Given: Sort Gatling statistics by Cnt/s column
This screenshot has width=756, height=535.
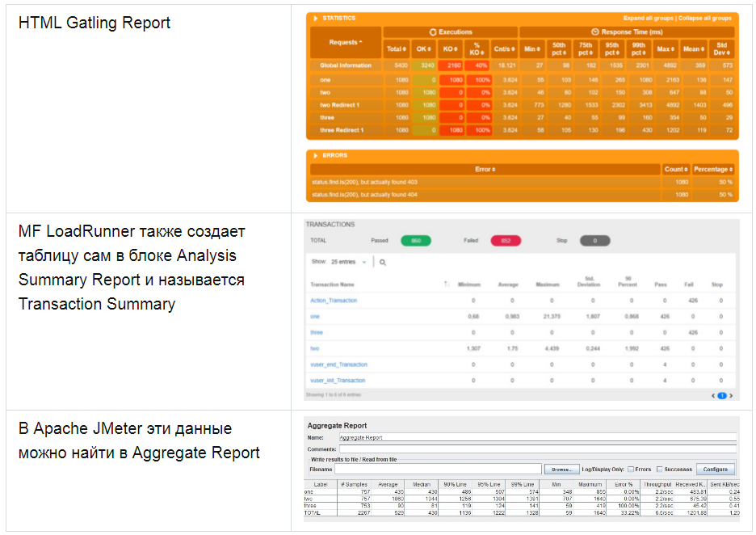Looking at the screenshot, I should click(x=504, y=48).
